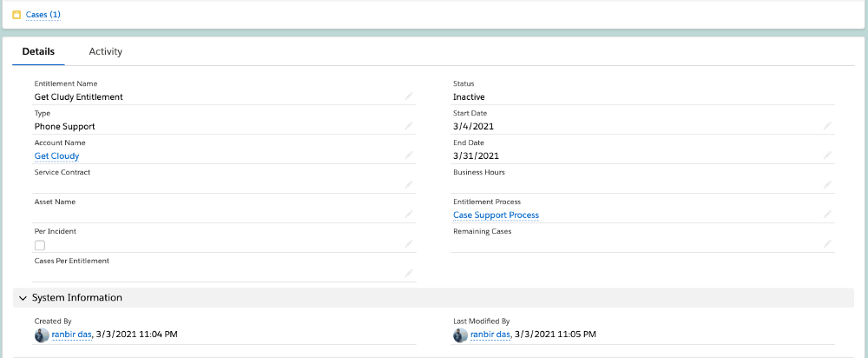The image size is (868, 358).
Task: Click the Last Modified By user avatar
Action: point(461,335)
